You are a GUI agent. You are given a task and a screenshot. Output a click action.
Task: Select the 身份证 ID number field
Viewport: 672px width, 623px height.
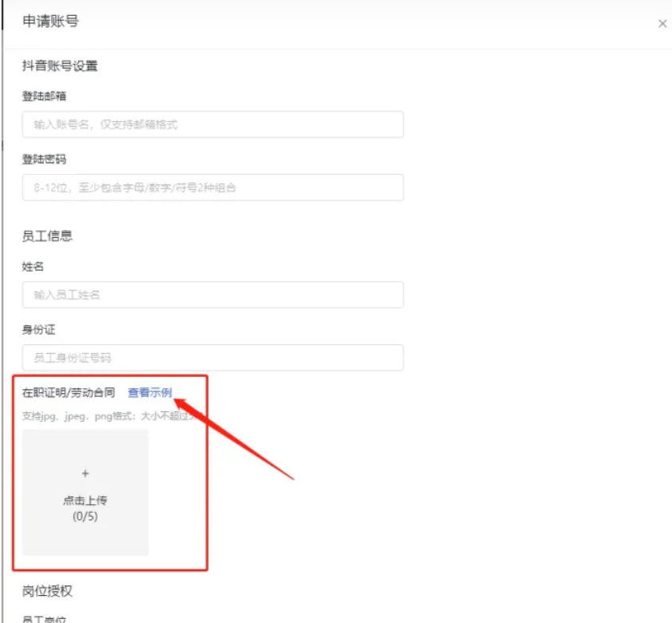tap(213, 357)
